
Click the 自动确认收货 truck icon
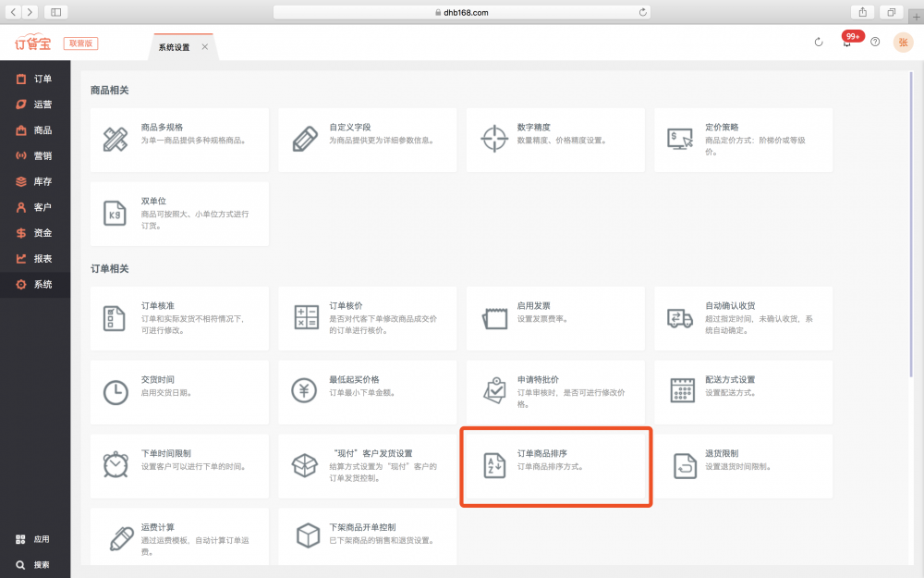pos(681,317)
